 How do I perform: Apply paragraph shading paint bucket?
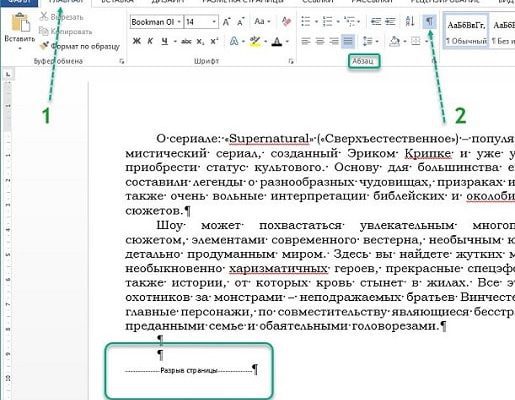(395, 41)
